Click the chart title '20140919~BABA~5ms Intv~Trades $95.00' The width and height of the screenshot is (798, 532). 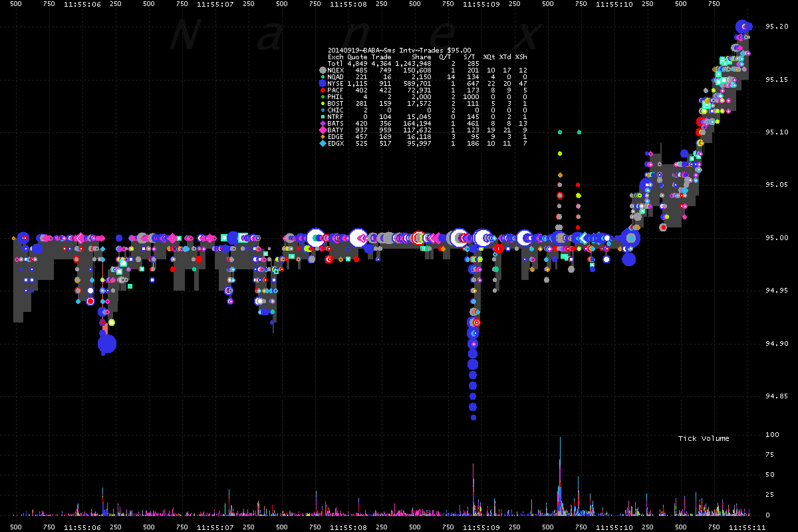click(400, 50)
